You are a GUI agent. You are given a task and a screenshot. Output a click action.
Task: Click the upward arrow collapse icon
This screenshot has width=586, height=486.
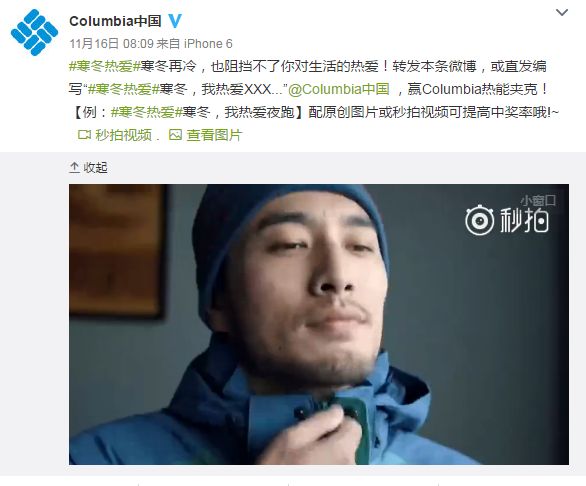pos(74,168)
